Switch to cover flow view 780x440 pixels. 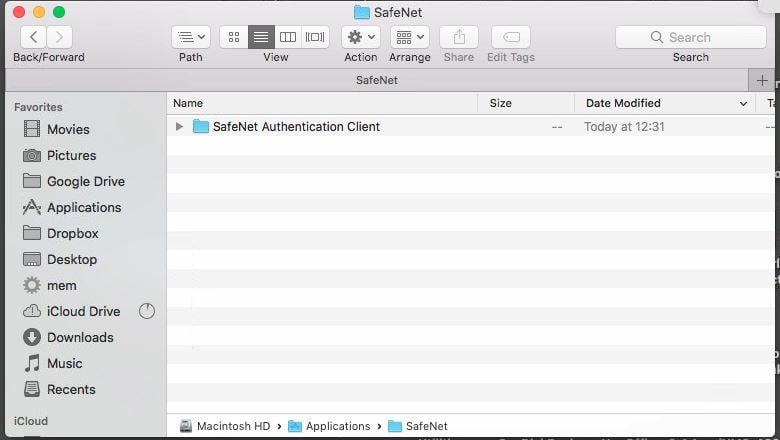click(x=315, y=37)
